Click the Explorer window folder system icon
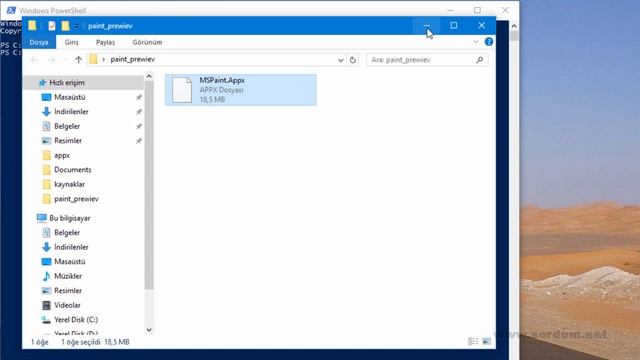The height and width of the screenshot is (360, 640). coord(32,25)
